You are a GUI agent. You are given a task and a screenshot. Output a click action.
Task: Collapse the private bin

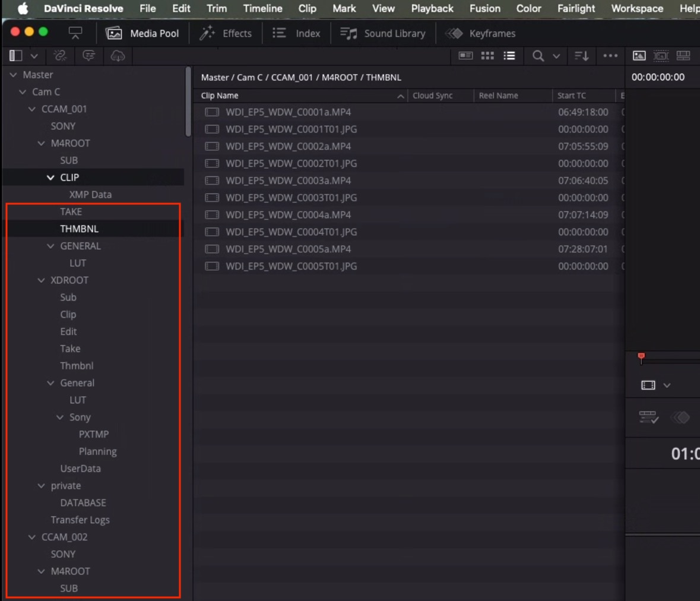point(41,486)
